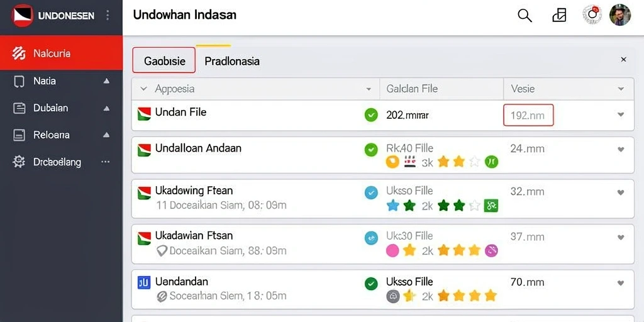The height and width of the screenshot is (322, 644).
Task: Open the search magnifier icon
Action: click(x=525, y=16)
